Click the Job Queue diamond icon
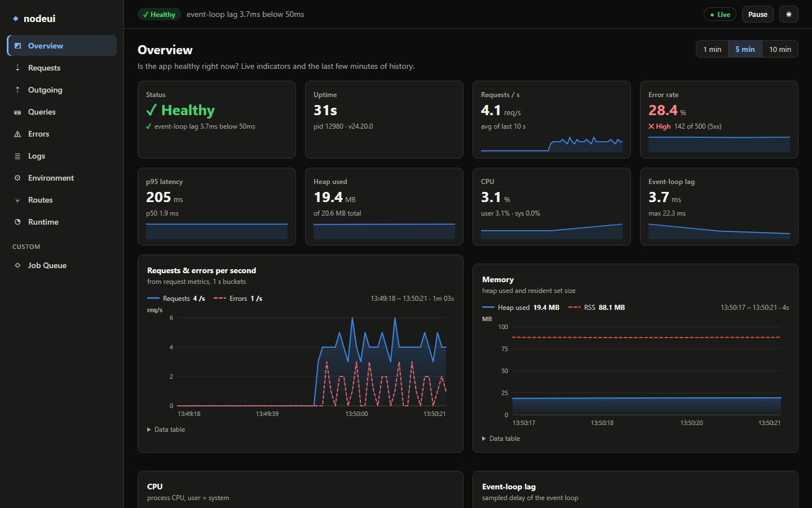Viewport: 812px width, 508px height. pyautogui.click(x=17, y=265)
